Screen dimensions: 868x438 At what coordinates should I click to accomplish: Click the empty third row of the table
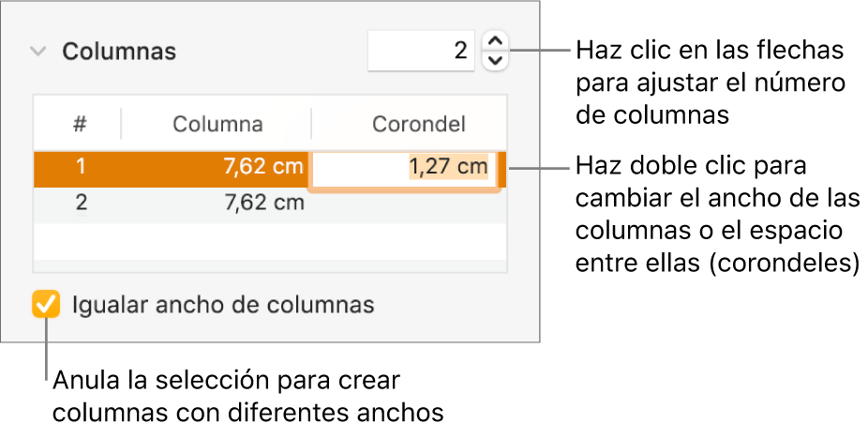pyautogui.click(x=270, y=242)
